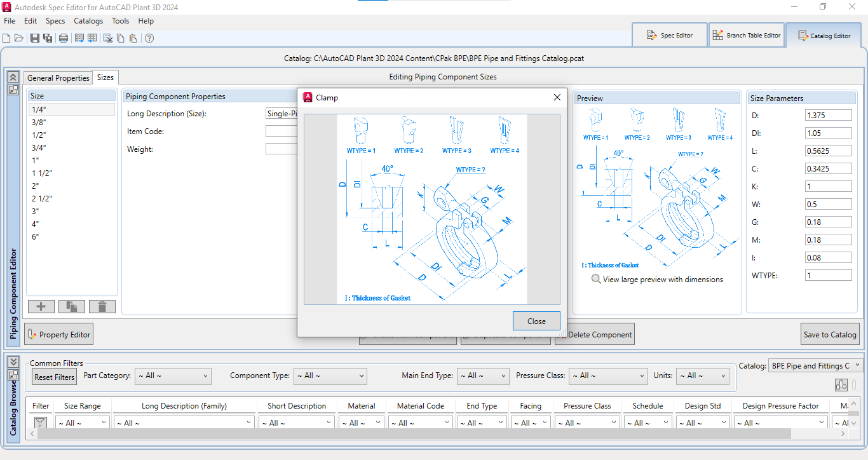Open the Catalog selection dropdown

pos(816,365)
